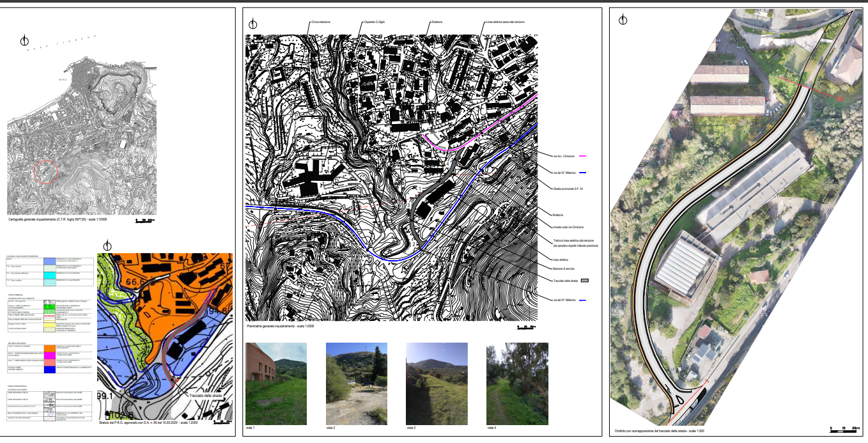Open the vista 3 photo thumbnail
This screenshot has height=443, width=868.
pos(437,384)
